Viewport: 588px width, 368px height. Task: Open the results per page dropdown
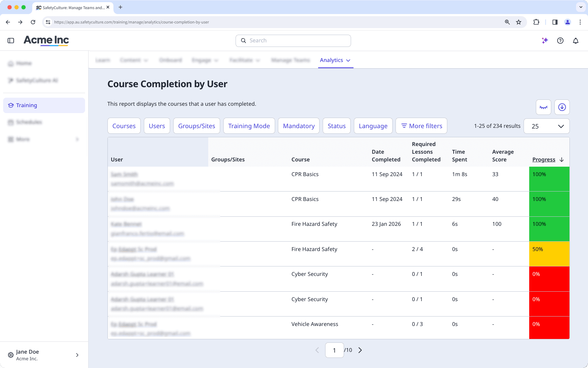(547, 126)
